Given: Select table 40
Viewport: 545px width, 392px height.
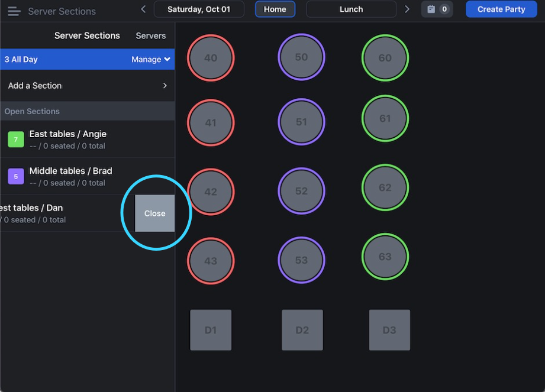Looking at the screenshot, I should click(x=211, y=58).
